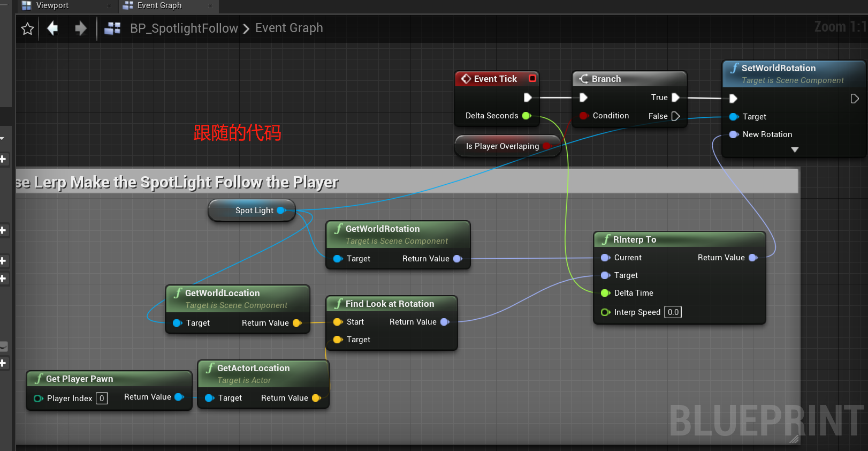
Task: Click the GetWorldLocation Target pin
Action: click(177, 323)
